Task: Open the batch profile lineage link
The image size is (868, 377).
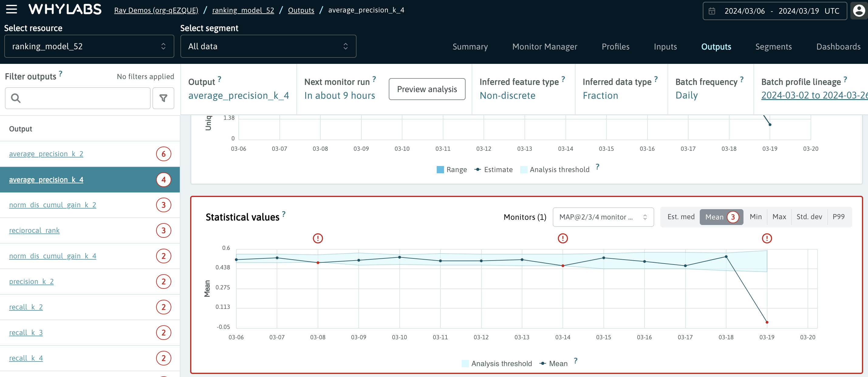Action: pos(814,95)
